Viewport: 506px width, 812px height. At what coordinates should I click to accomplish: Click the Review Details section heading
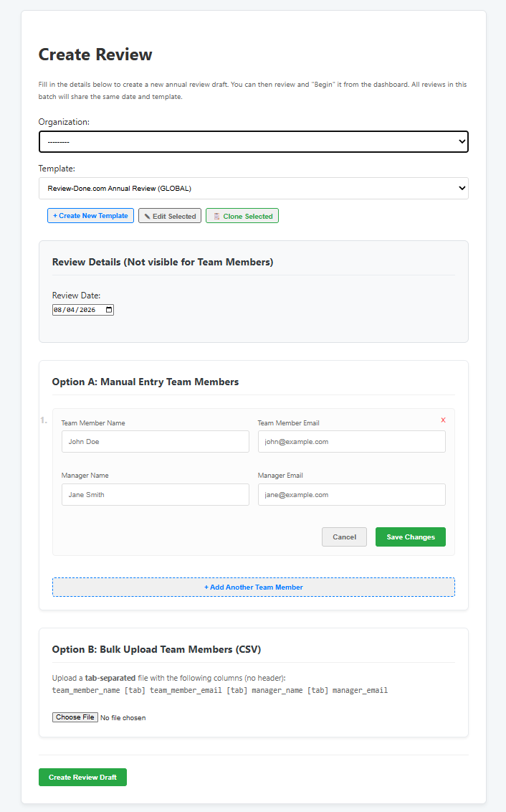163,262
